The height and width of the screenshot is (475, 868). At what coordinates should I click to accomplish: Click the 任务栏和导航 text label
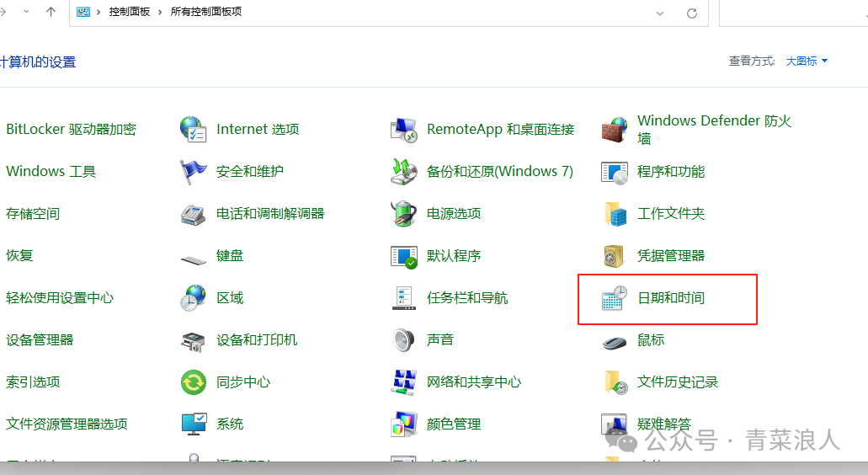[467, 298]
